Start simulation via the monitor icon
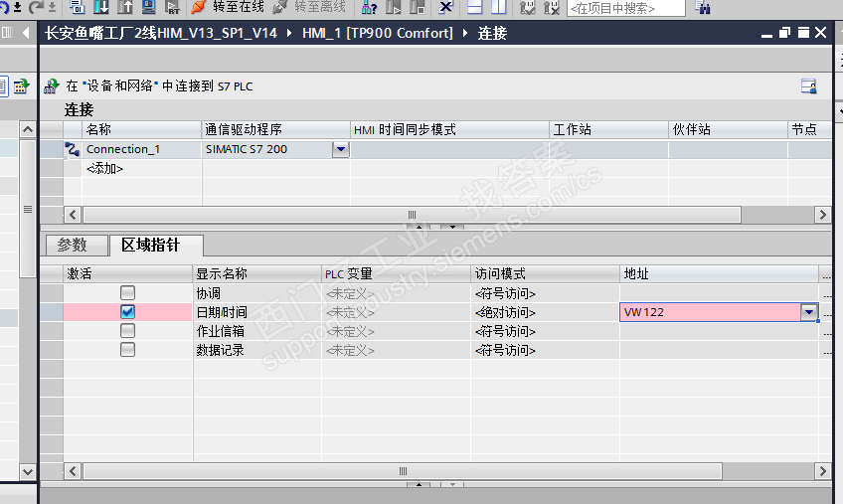Image resolution: width=843 pixels, height=504 pixels. click(x=148, y=7)
